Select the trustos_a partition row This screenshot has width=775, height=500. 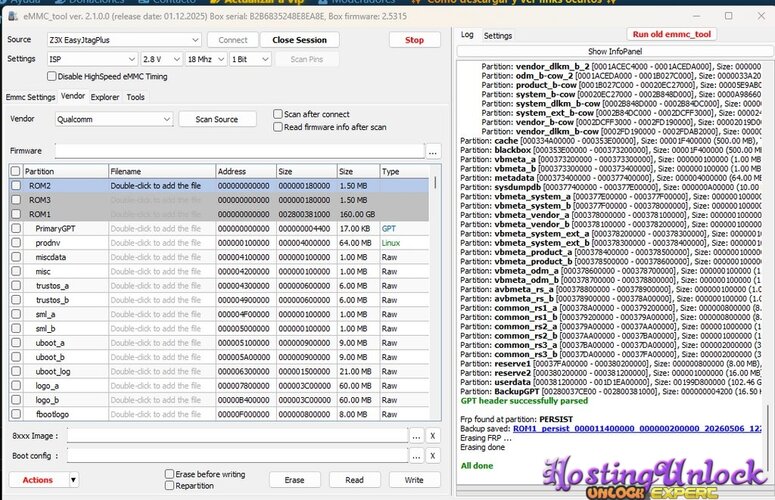click(x=219, y=286)
